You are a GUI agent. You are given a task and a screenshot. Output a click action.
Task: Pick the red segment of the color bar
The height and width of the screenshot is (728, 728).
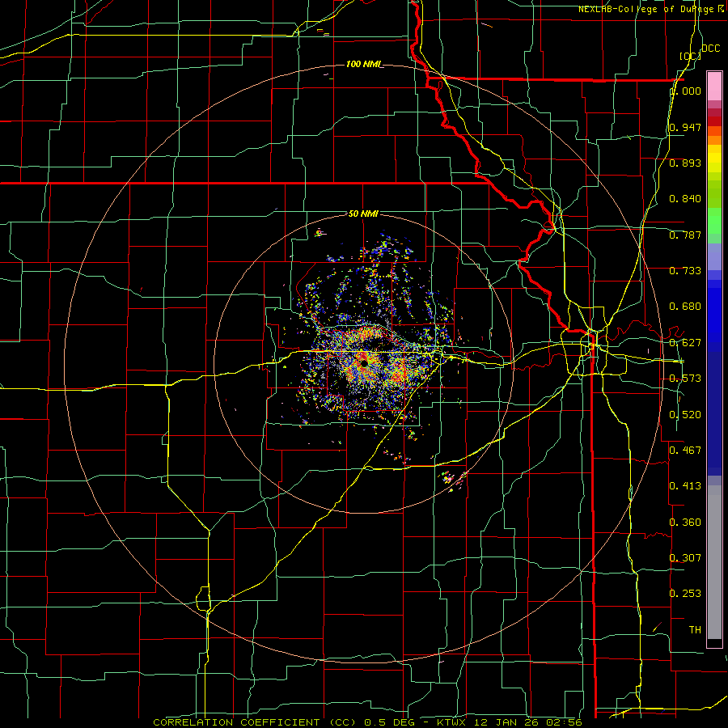[x=714, y=121]
